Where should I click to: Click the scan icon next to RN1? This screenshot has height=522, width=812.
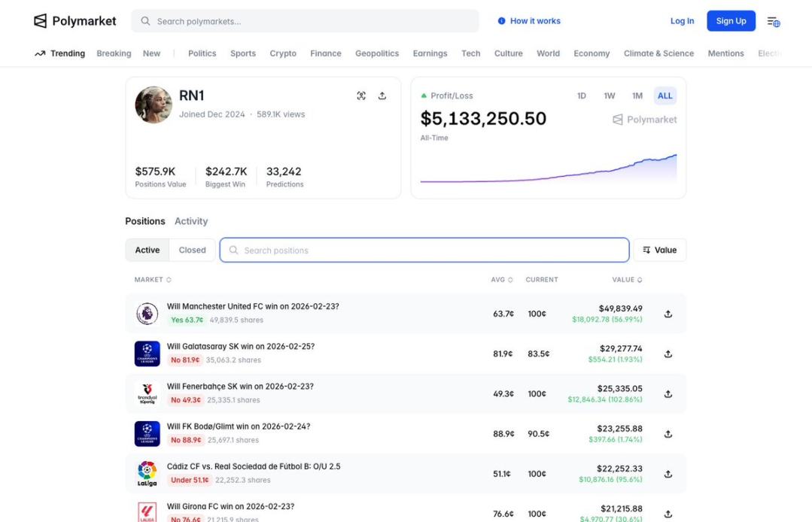tap(361, 96)
